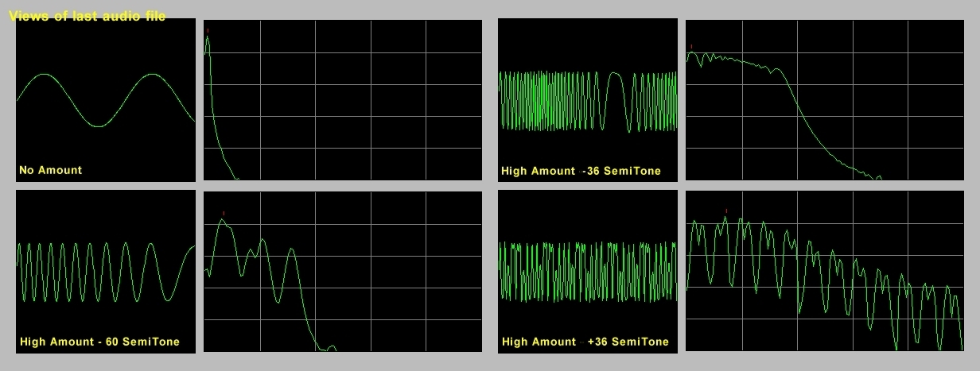The width and height of the screenshot is (980, 371).
Task: Select the High Amount -36 SemiTone waveform
Action: click(587, 100)
